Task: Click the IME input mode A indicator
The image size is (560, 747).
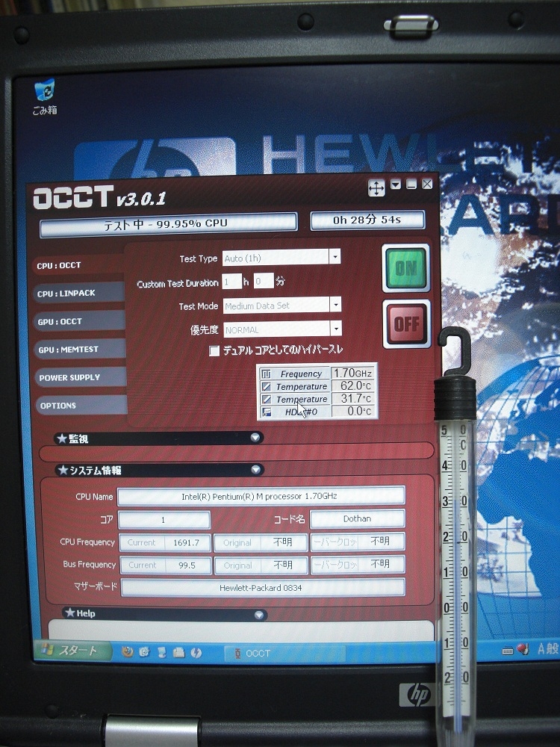Action: pos(541,648)
